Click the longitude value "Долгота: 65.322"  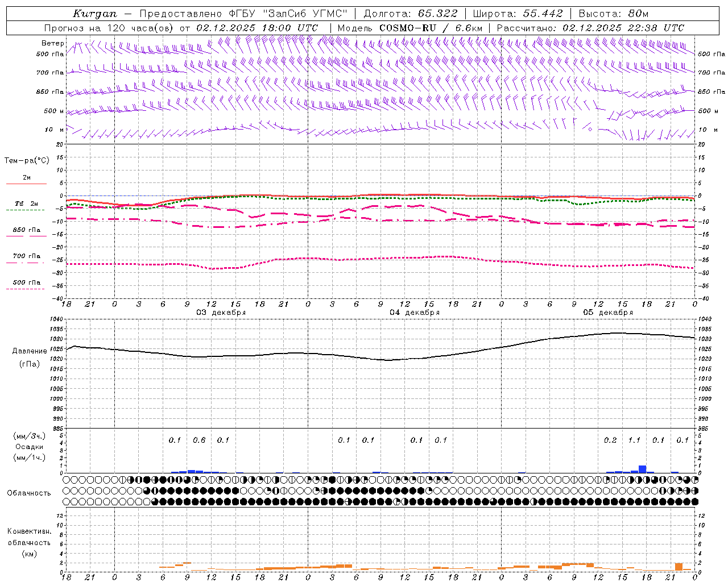409,14
